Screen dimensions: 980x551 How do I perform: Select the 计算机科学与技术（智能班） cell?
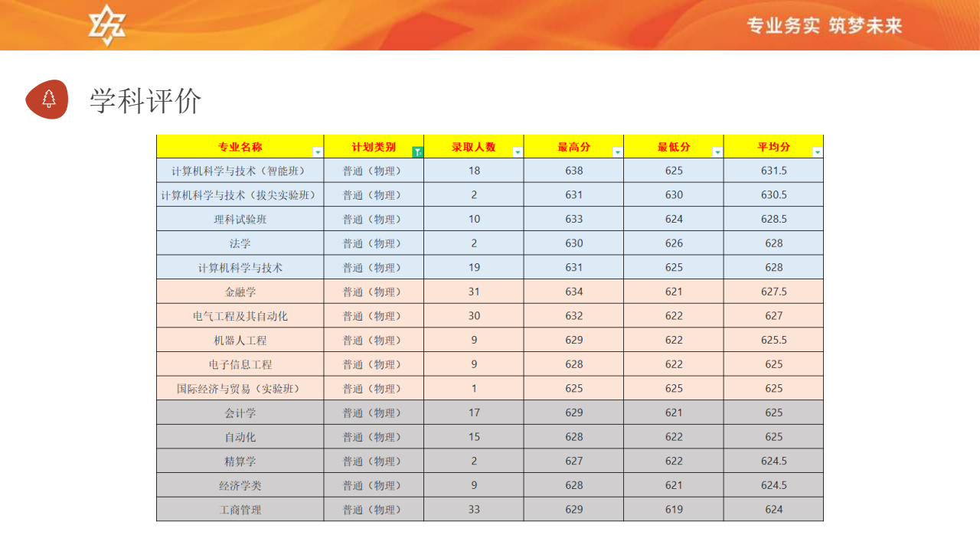240,171
